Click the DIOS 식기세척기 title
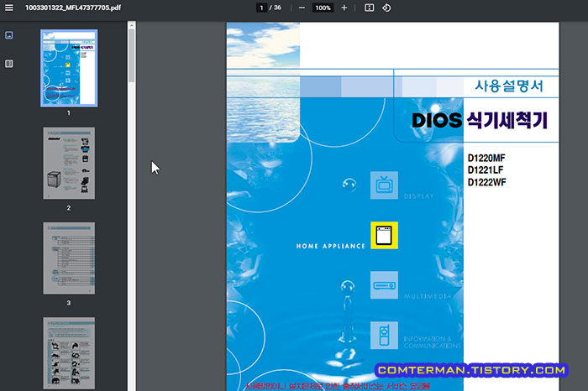This screenshot has height=391, width=588. coord(480,120)
